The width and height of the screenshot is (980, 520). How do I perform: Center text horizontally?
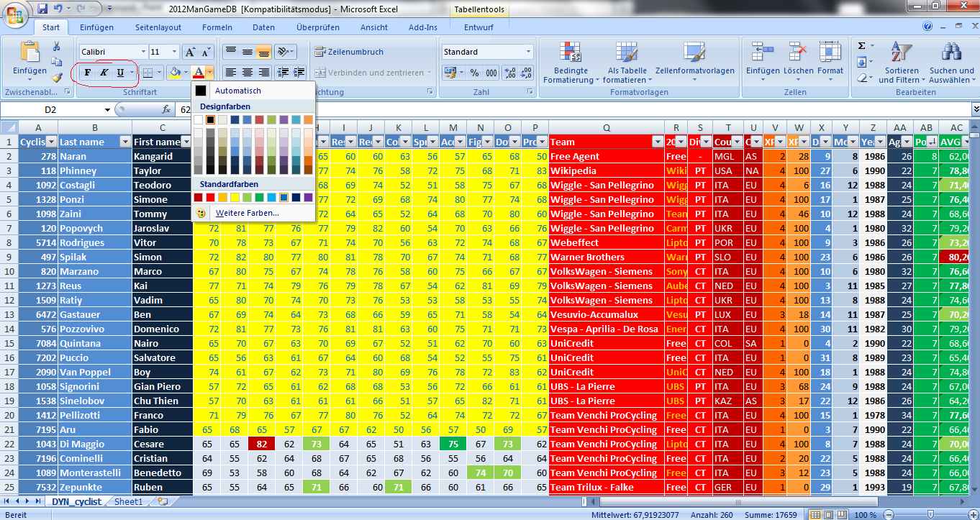tap(247, 73)
